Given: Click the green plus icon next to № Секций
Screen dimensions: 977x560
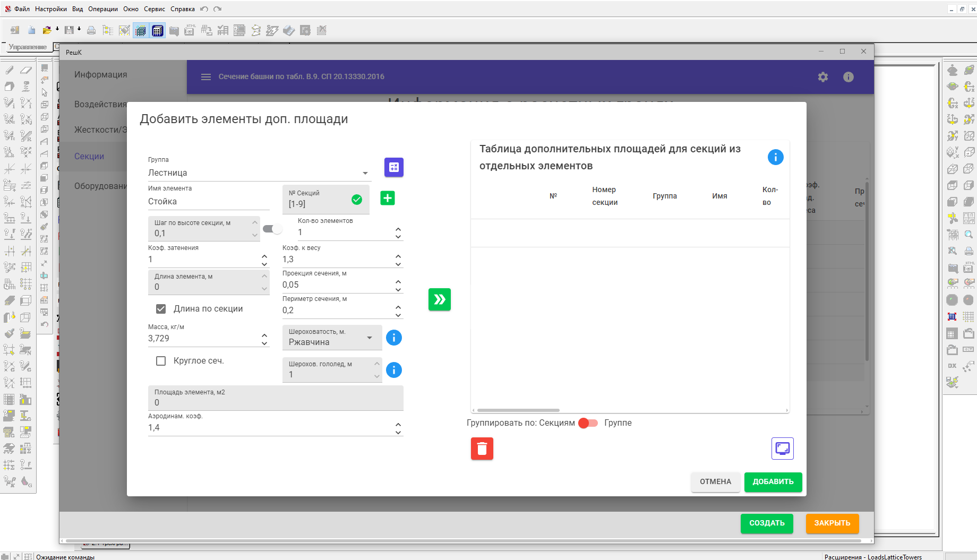Looking at the screenshot, I should 388,198.
